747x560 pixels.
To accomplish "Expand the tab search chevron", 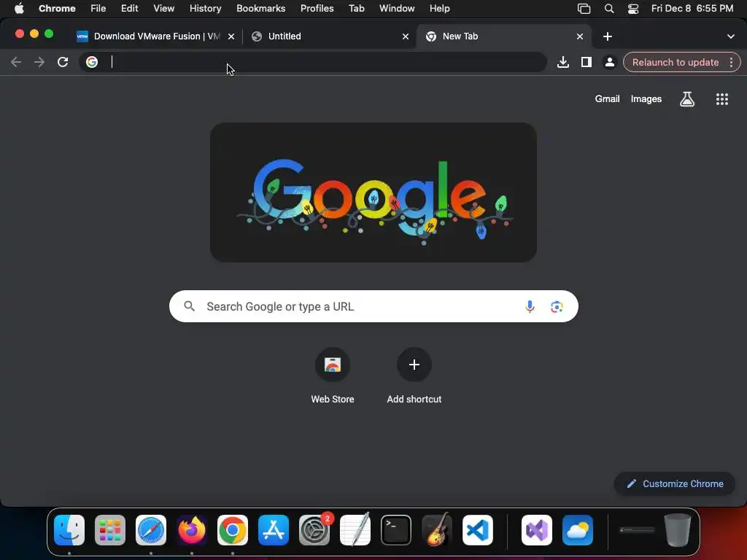I will tap(731, 36).
